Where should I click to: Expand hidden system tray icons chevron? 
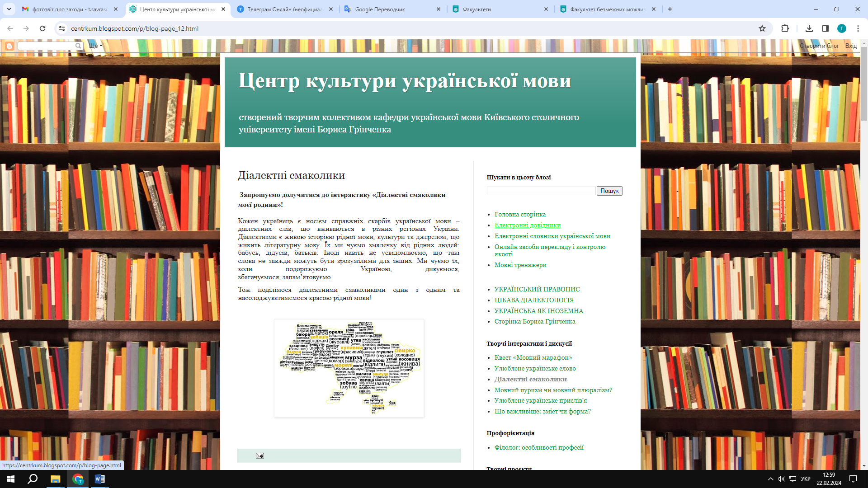tap(770, 479)
